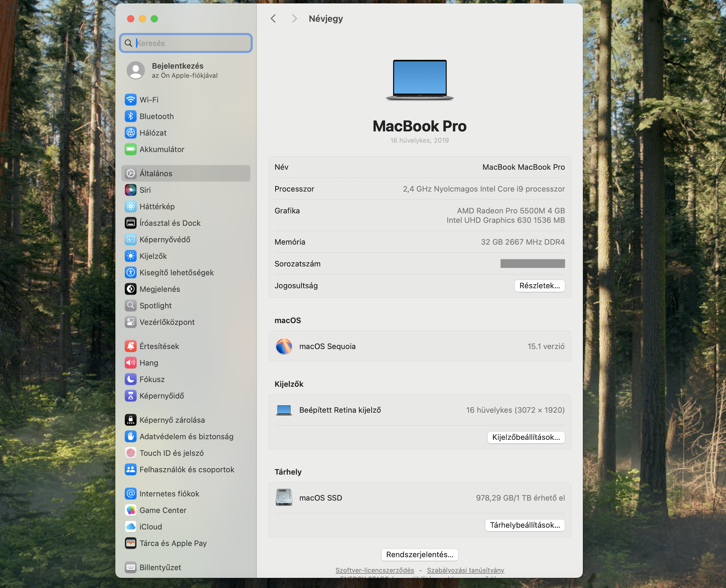726x588 pixels.
Task: Select the macOS SSD storage row
Action: (x=420, y=498)
